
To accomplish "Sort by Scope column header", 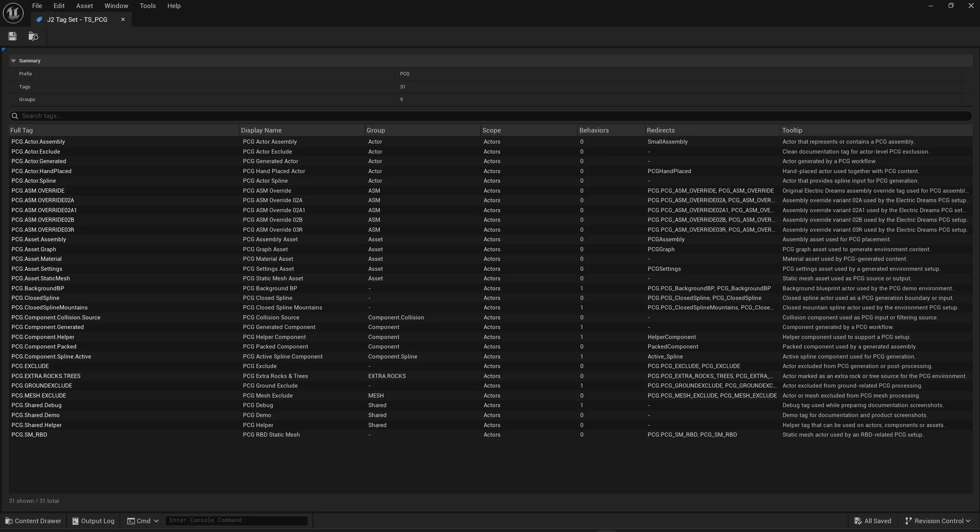I will point(529,130).
